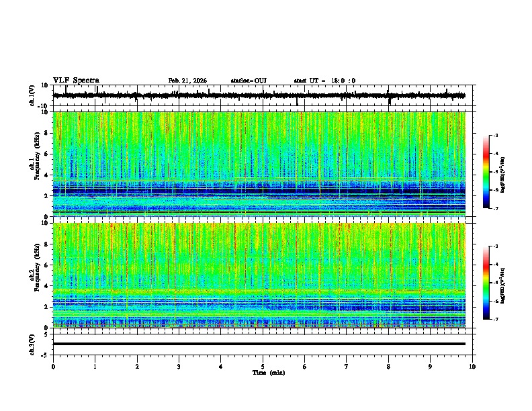Click time axis tick label "5"
Viewport: 532px width, 411px height.
[x=263, y=367]
